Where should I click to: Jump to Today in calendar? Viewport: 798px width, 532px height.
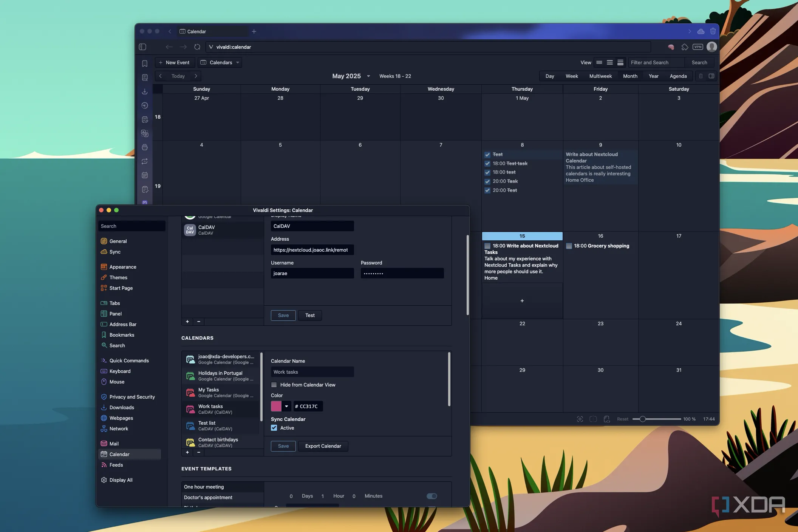(x=178, y=76)
